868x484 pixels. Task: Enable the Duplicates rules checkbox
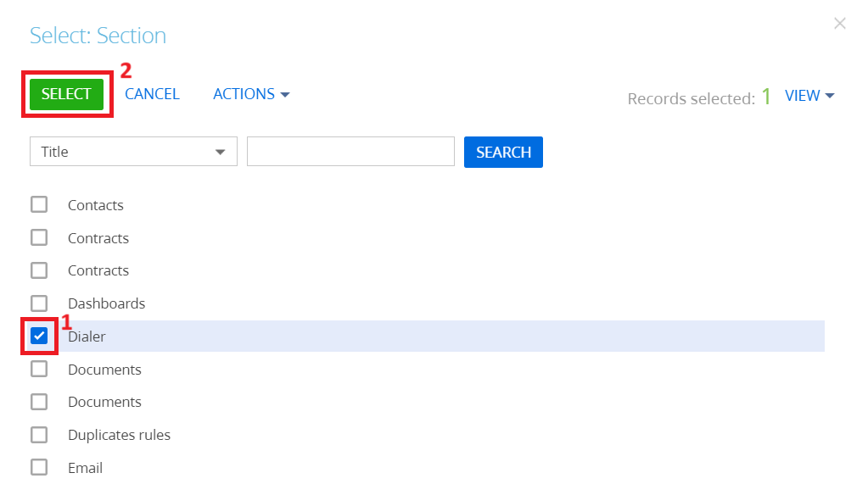pyautogui.click(x=39, y=435)
